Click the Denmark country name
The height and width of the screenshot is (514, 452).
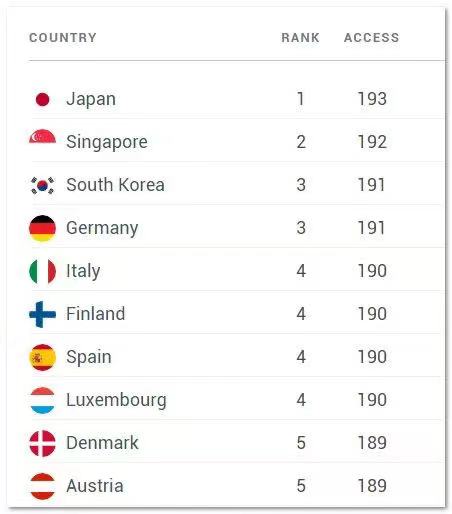[x=102, y=443]
